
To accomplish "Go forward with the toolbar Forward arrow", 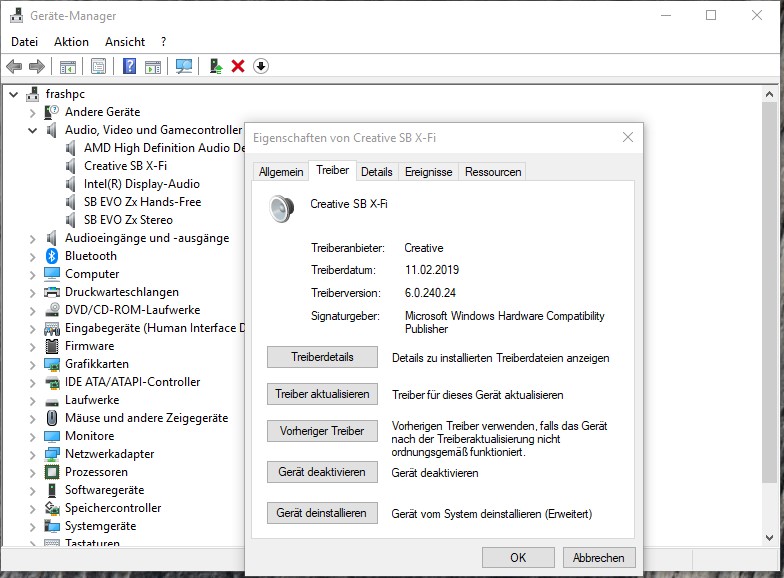I will pyautogui.click(x=37, y=66).
